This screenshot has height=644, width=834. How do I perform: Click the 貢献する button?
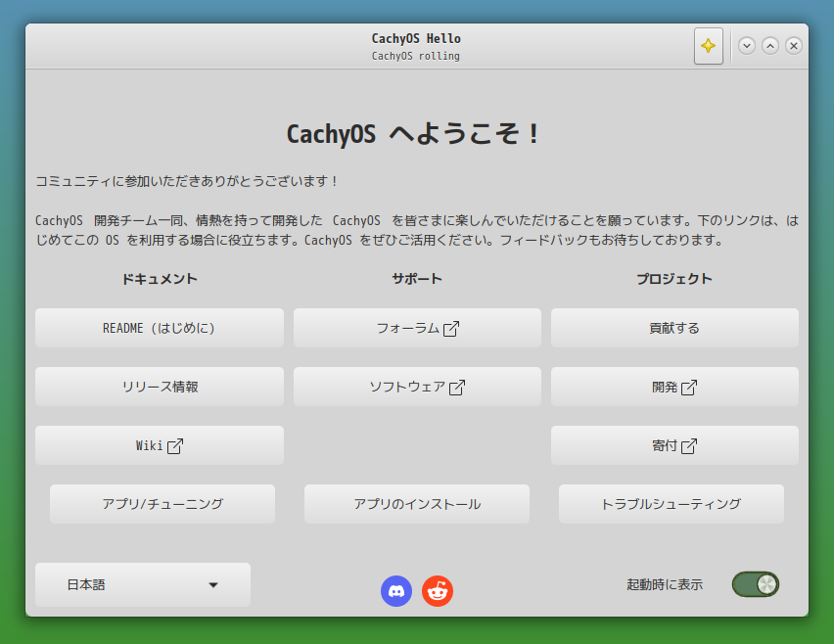[674, 328]
